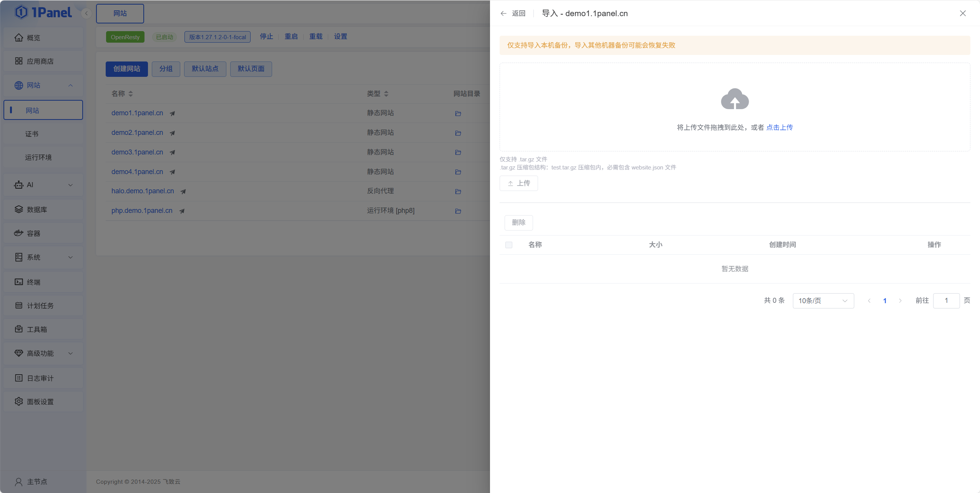Click the back arrow next to 返回
The width and height of the screenshot is (980, 493).
point(503,13)
